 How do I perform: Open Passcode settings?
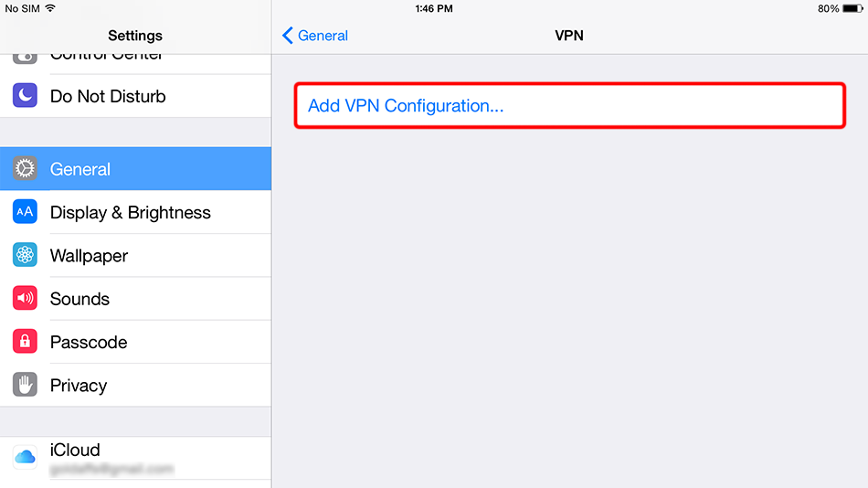tap(89, 342)
